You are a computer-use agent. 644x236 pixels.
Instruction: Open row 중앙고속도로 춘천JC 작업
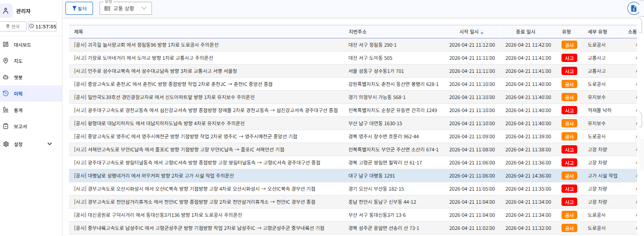[x=353, y=84]
